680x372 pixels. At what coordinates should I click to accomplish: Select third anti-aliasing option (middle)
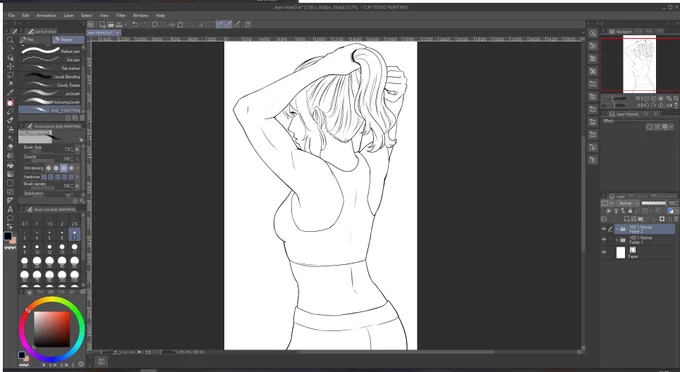pos(64,168)
